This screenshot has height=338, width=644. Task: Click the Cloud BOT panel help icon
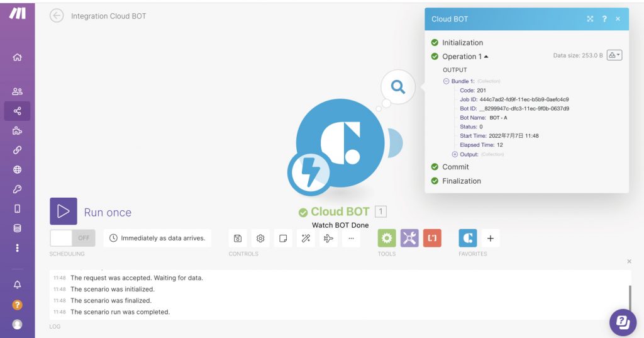(x=604, y=19)
